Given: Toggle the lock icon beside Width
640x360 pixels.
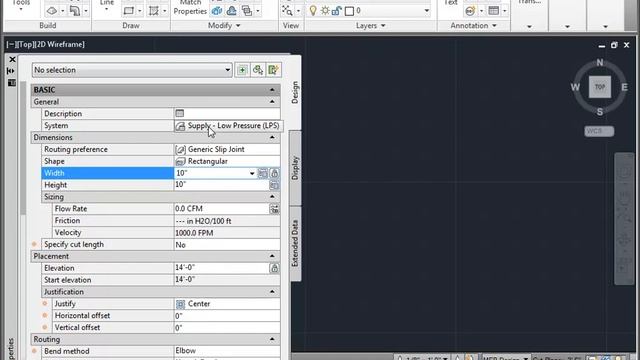Looking at the screenshot, I should (x=274, y=173).
